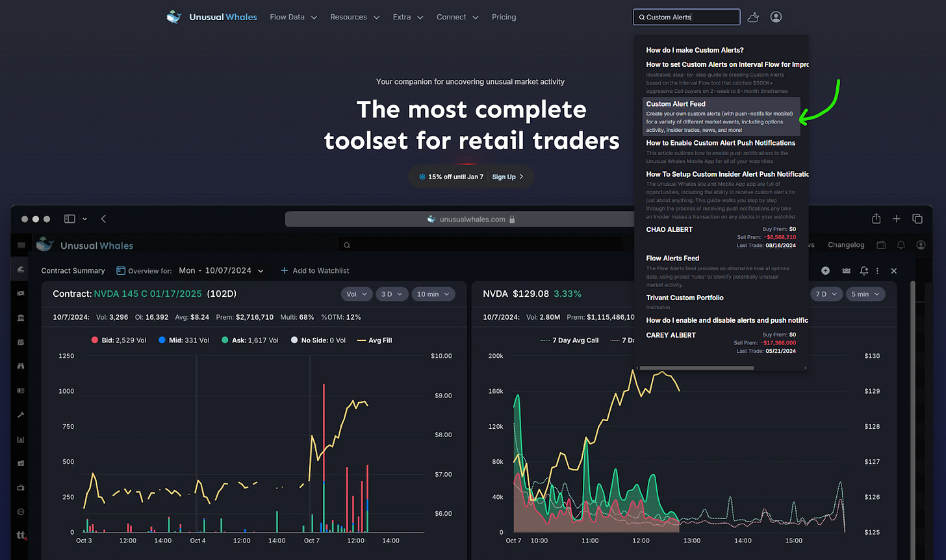The image size is (946, 560).
Task: Open the hammer tools icon in sidebar
Action: point(21,414)
